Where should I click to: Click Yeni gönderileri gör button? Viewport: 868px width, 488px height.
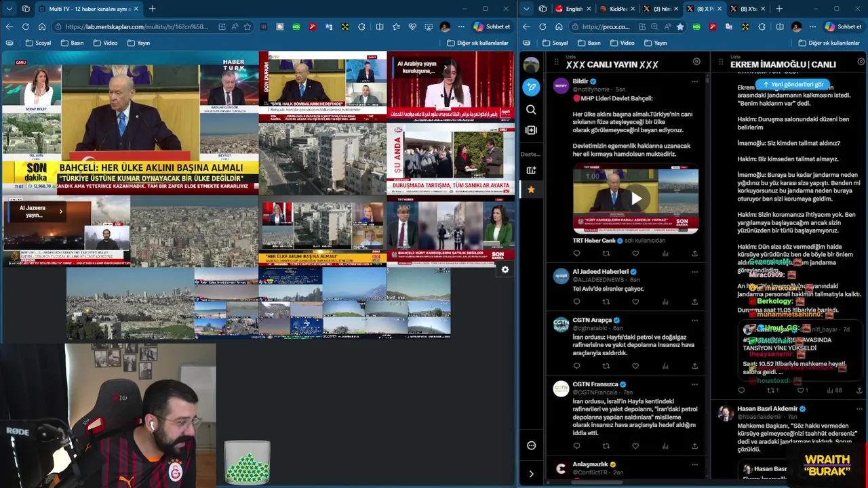point(793,85)
